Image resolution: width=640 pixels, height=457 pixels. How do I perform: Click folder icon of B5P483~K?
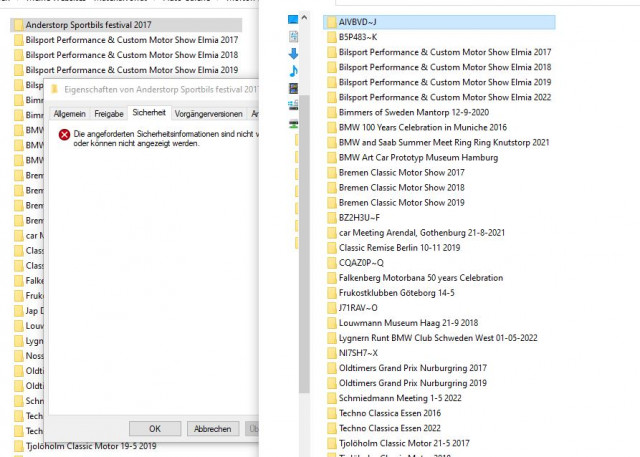331,37
